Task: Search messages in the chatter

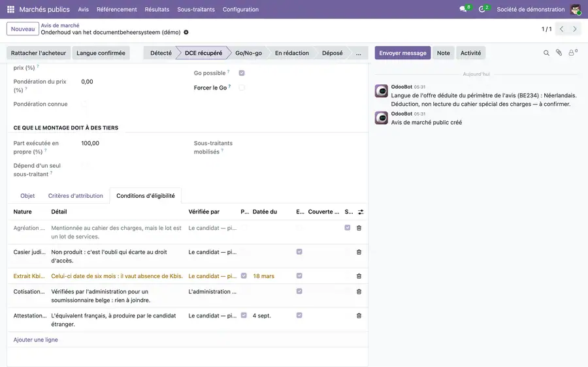Action: pyautogui.click(x=546, y=53)
